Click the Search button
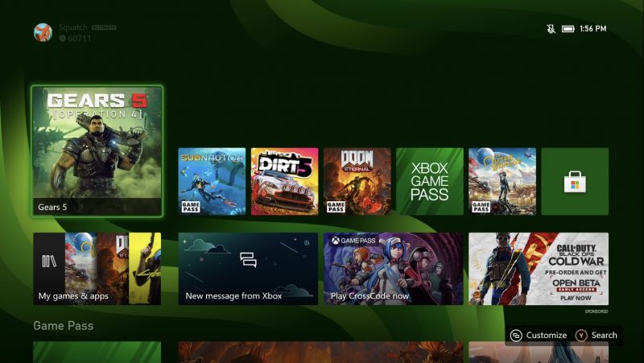This screenshot has height=363, width=644. point(596,336)
